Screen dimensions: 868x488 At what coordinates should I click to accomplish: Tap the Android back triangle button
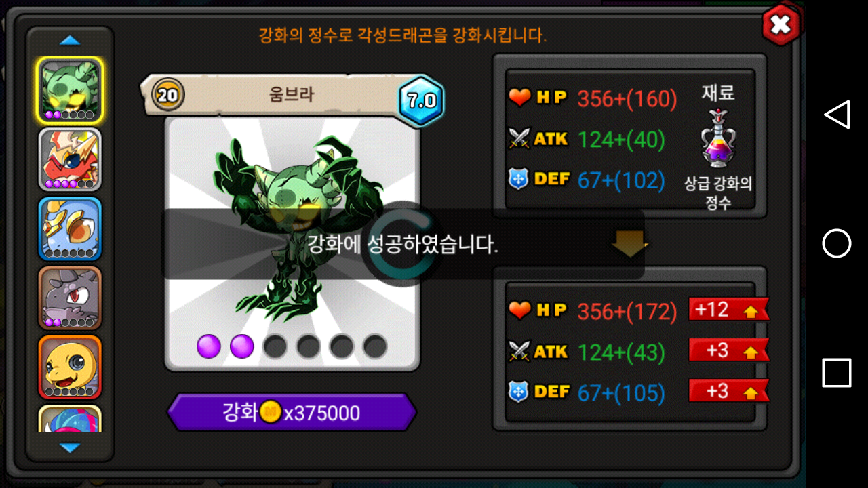click(837, 115)
